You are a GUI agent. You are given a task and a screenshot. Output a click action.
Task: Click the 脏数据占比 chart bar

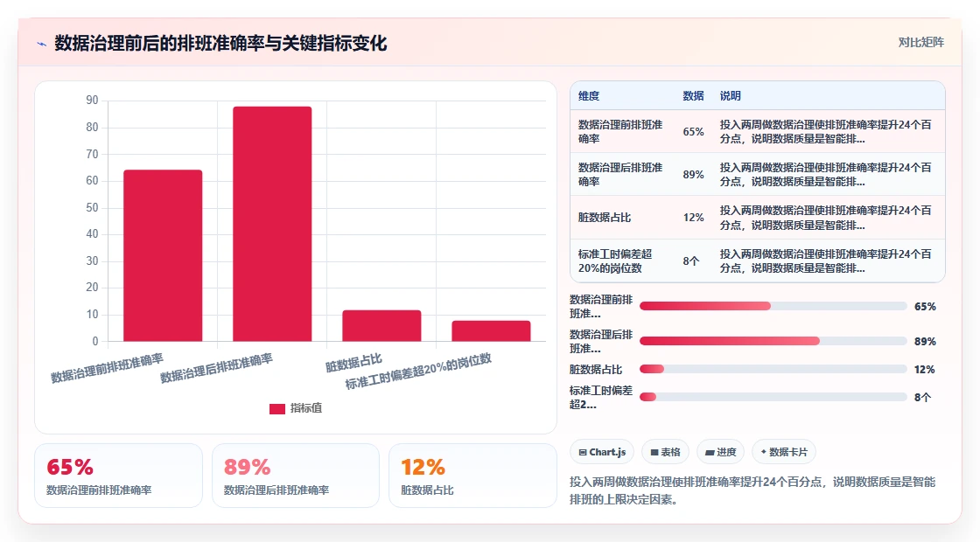[x=381, y=326]
